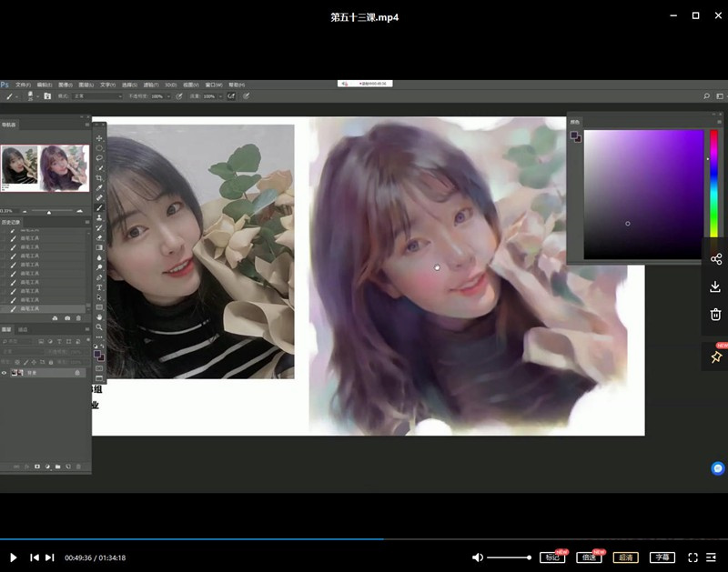Image resolution: width=728 pixels, height=572 pixels.
Task: Mute the video with speaker icon
Action: pyautogui.click(x=478, y=557)
